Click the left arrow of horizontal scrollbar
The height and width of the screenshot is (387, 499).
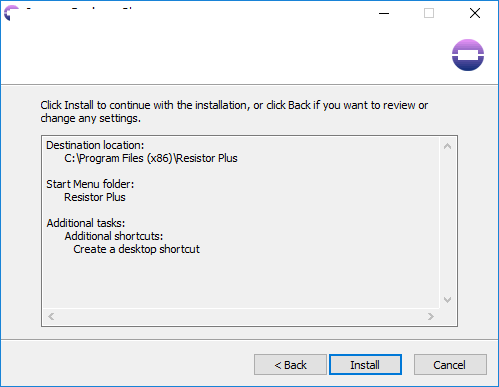coord(51,316)
